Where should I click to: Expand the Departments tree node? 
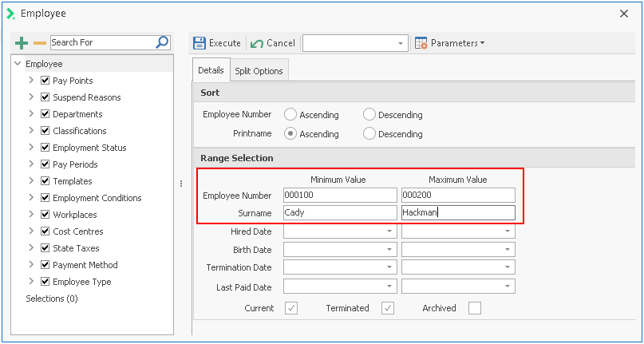[x=30, y=114]
